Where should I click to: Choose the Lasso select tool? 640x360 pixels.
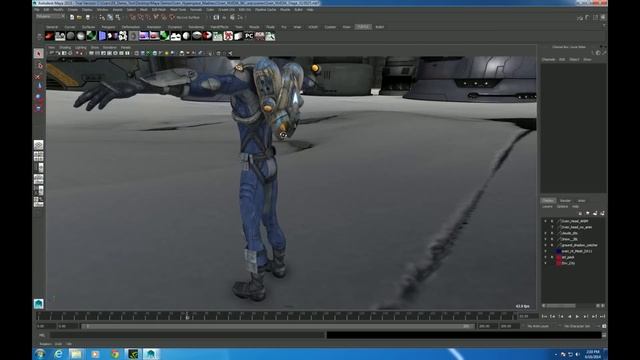tap(39, 65)
